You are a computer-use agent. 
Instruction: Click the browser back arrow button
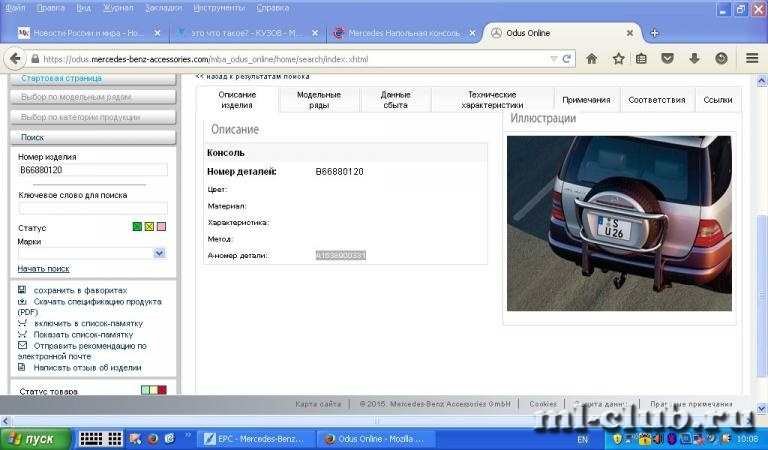[x=16, y=59]
